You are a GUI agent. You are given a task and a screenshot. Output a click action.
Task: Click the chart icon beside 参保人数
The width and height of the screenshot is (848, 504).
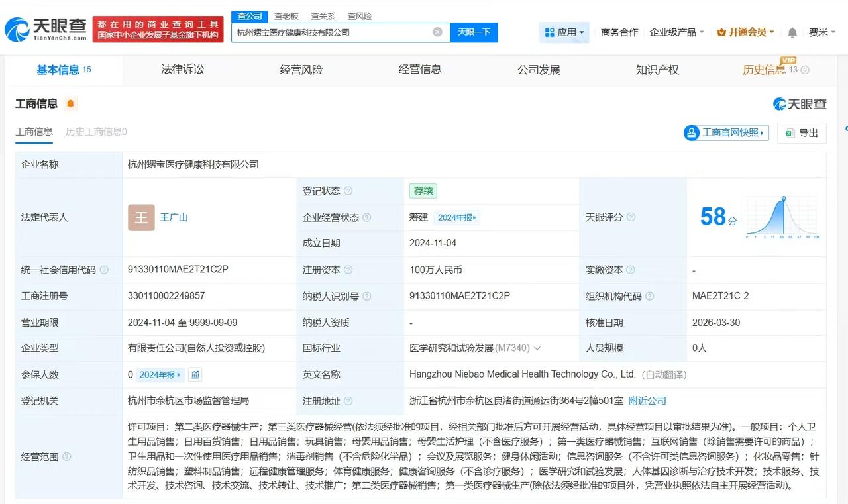tap(195, 375)
